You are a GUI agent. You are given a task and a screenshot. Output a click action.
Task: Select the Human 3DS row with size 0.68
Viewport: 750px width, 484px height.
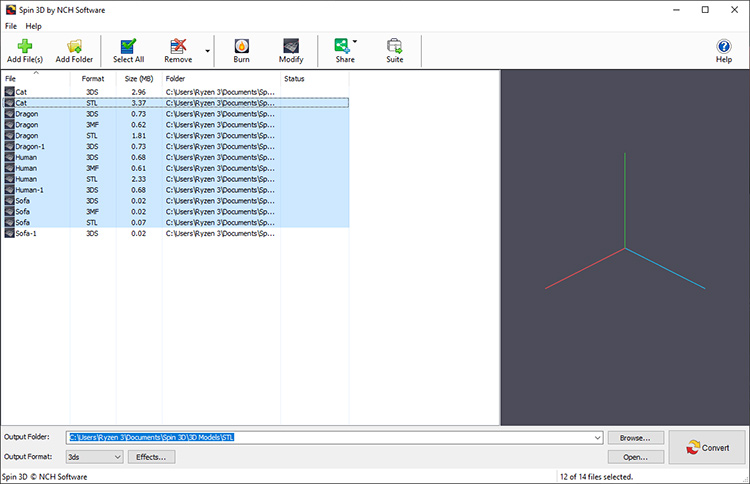176,157
